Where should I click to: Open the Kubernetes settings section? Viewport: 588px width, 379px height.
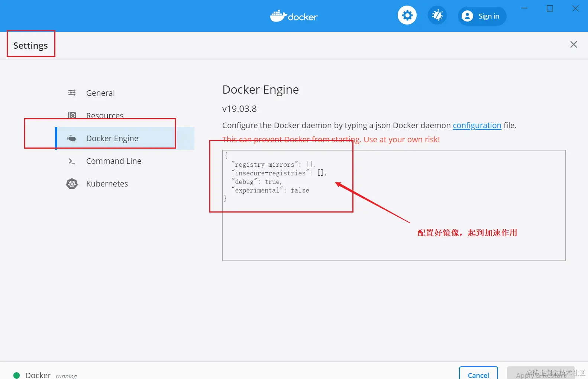tap(125, 184)
